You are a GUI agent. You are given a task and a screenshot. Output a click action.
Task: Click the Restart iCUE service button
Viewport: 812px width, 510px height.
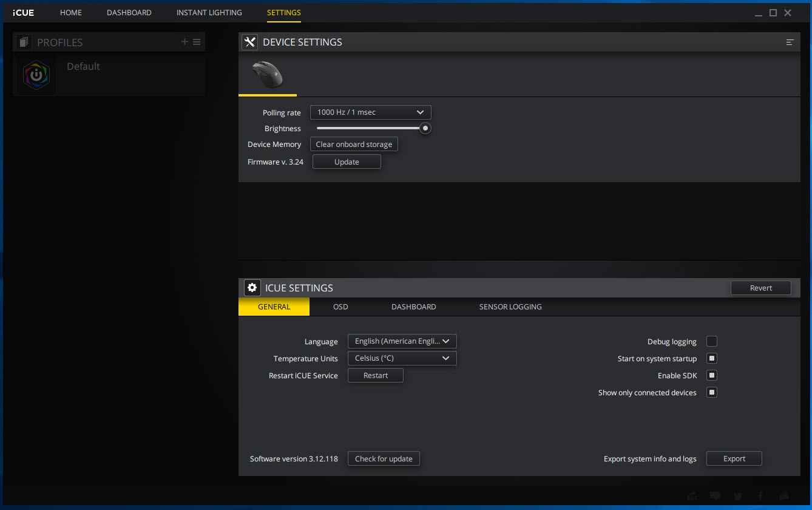coord(376,375)
